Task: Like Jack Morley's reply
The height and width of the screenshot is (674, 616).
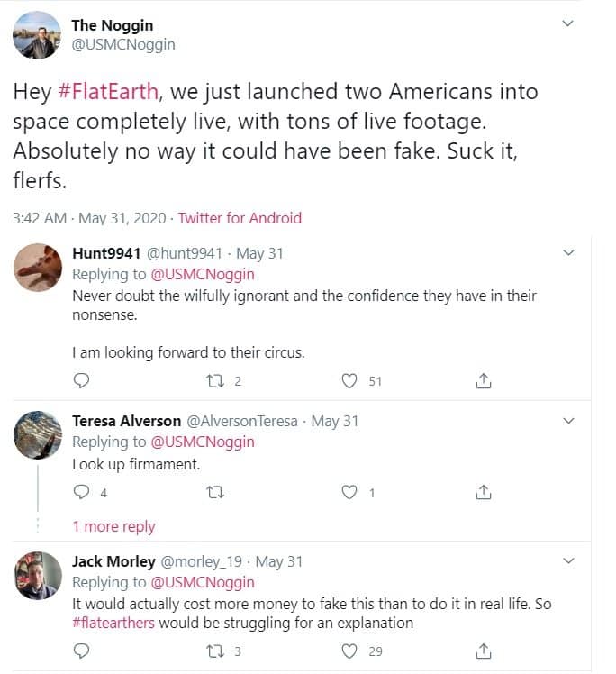Action: click(350, 651)
